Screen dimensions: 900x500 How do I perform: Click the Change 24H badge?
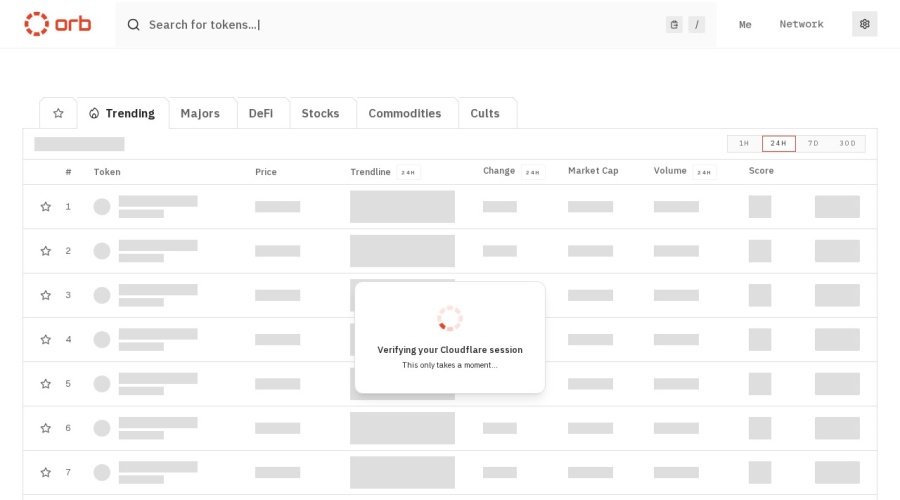click(533, 172)
